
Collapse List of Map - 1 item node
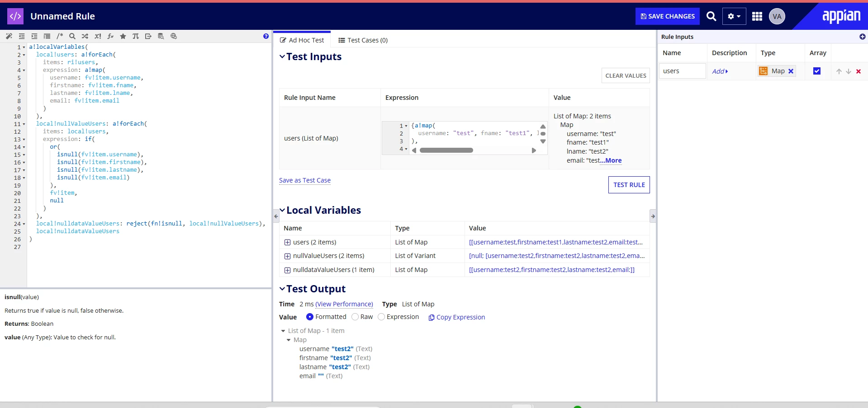283,331
